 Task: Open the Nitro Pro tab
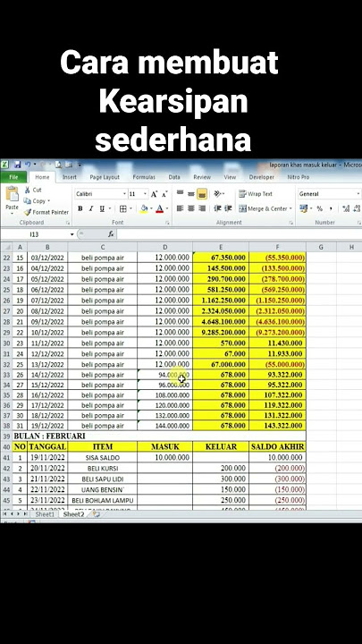pos(299,177)
